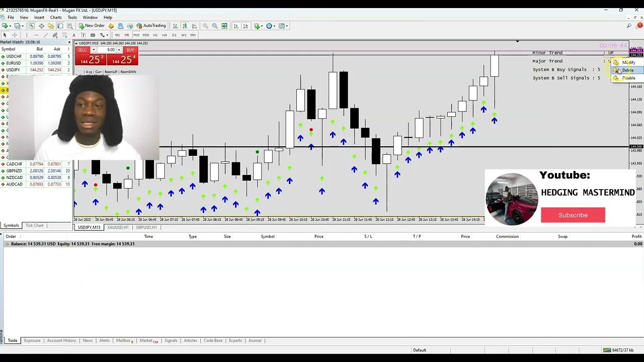
Task: Switch chart to candlesticks style
Action: point(185,26)
